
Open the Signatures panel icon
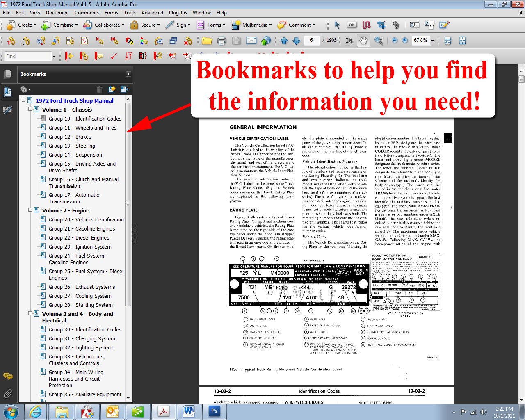[8, 110]
